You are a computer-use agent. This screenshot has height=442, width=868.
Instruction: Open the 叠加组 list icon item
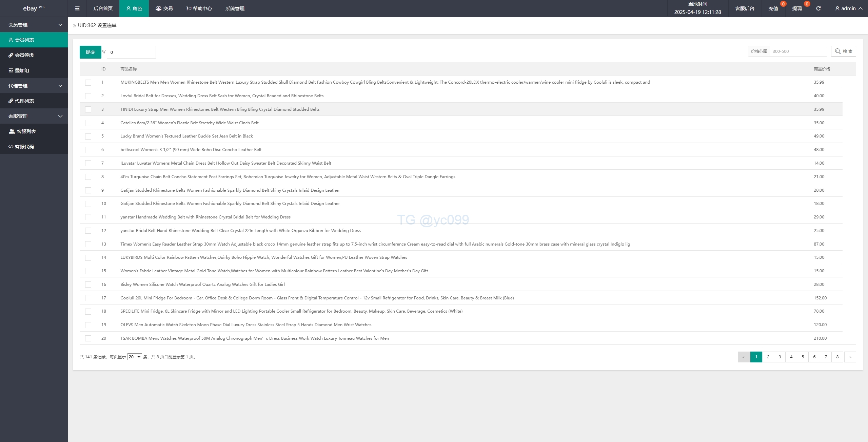[x=11, y=70]
